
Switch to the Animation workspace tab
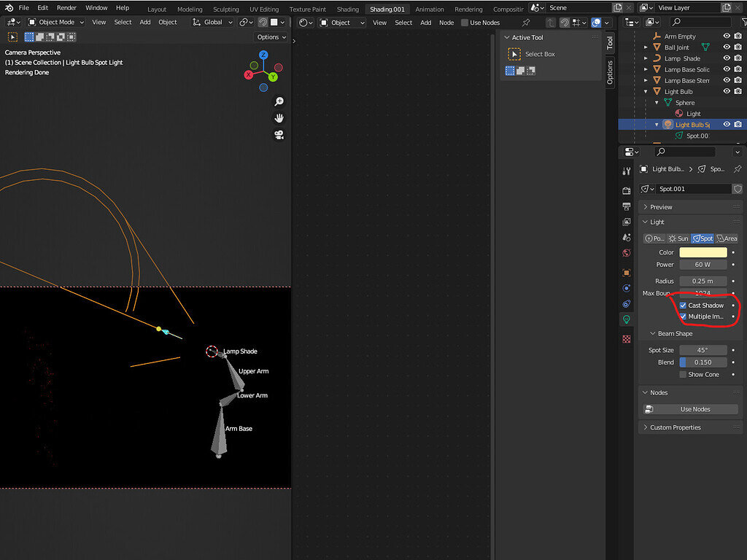point(430,9)
